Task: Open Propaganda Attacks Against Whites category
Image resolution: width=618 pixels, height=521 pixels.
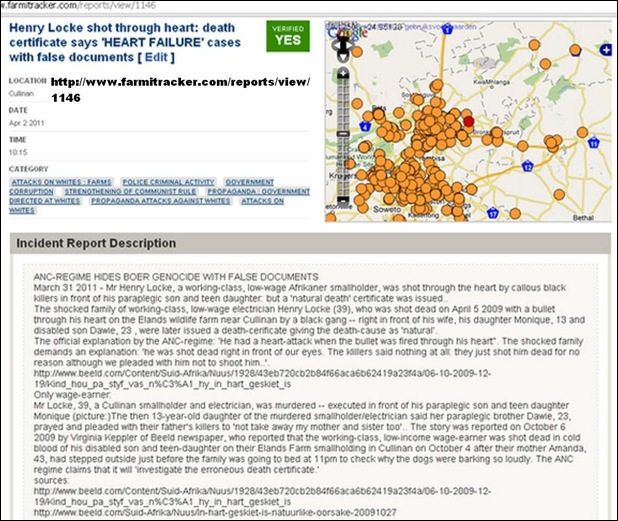Action: pos(160,201)
